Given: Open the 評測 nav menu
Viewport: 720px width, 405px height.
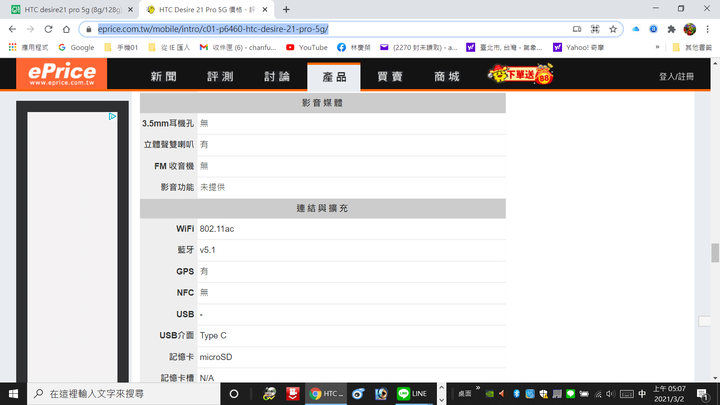Looking at the screenshot, I should (x=220, y=76).
